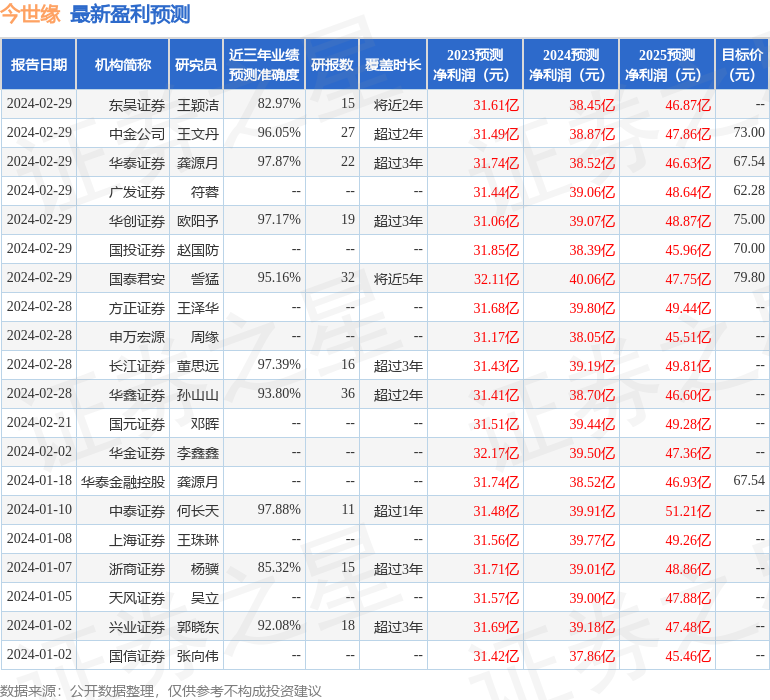Click institution name 申万宏源
The width and height of the screenshot is (770, 700).
pos(137,337)
